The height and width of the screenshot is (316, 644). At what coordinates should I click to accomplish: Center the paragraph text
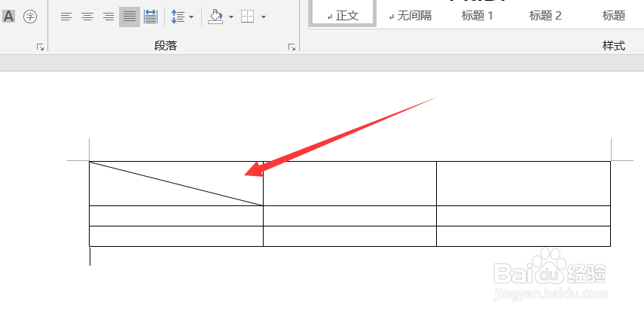pyautogui.click(x=87, y=17)
